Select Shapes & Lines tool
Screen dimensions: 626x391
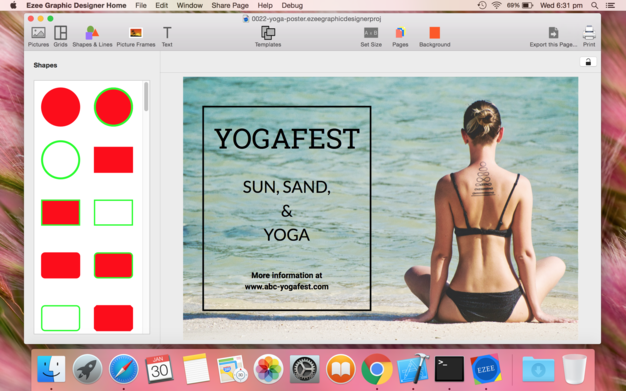point(92,37)
